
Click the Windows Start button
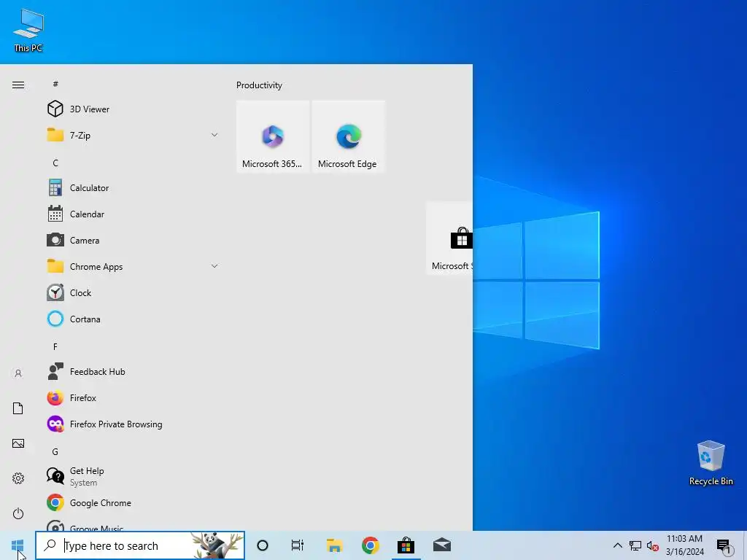(x=18, y=545)
